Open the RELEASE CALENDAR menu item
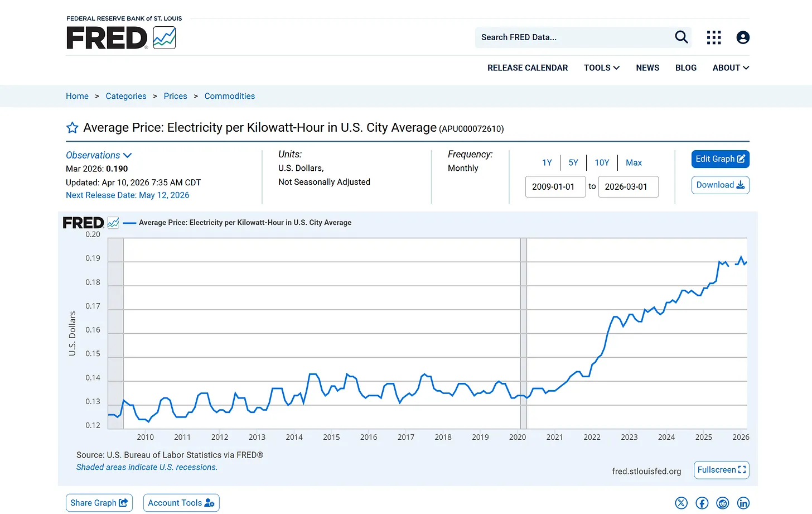812x514 pixels. [528, 68]
